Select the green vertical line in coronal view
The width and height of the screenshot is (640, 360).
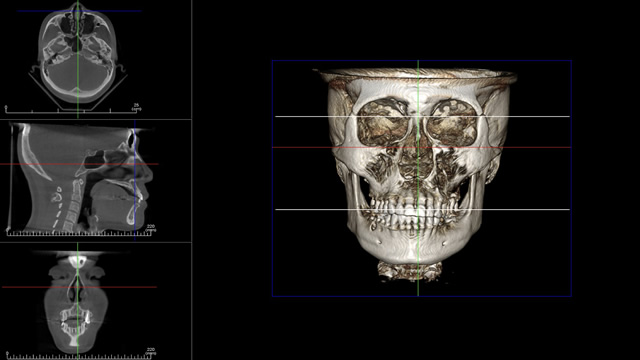[78, 301]
